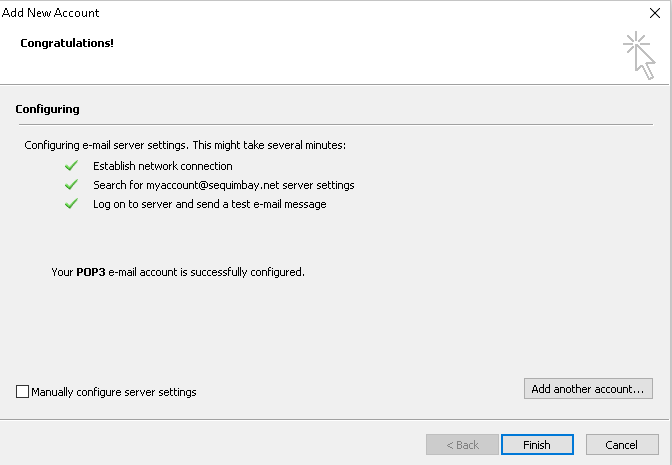This screenshot has height=465, width=672.
Task: Cancel the account setup wizard
Action: pos(622,444)
